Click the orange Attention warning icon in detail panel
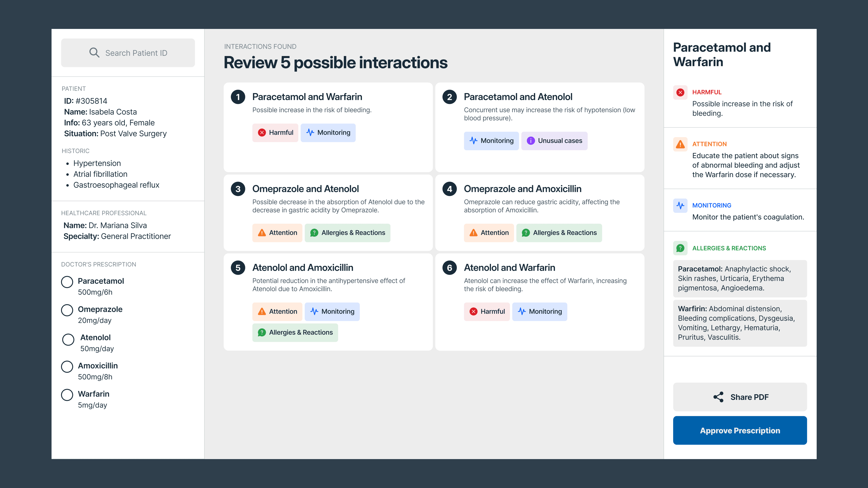The width and height of the screenshot is (868, 488). click(680, 144)
